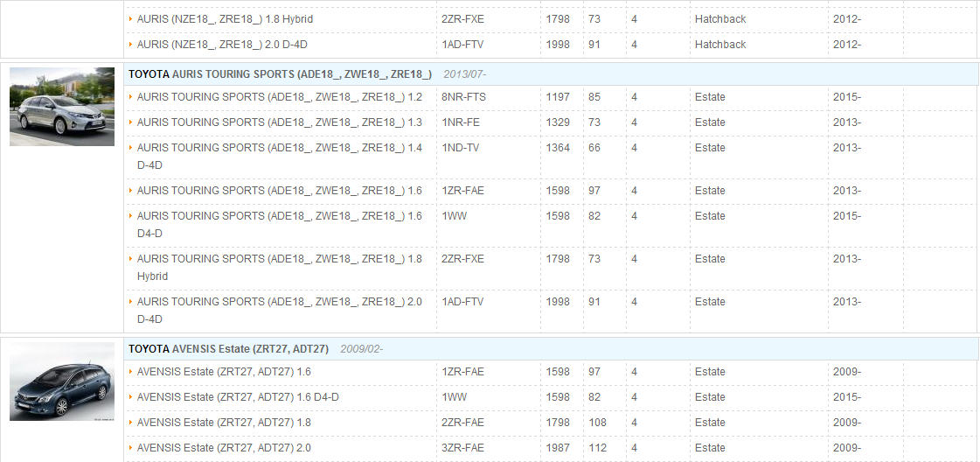
Task: Select displacement value 1987
Action: pyautogui.click(x=558, y=448)
